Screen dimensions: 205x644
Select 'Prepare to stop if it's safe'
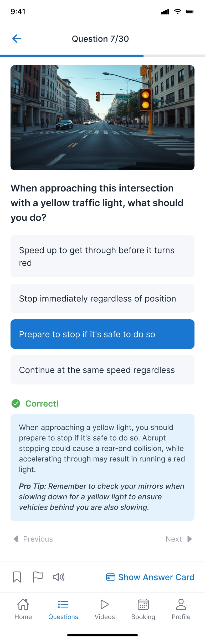(x=102, y=334)
